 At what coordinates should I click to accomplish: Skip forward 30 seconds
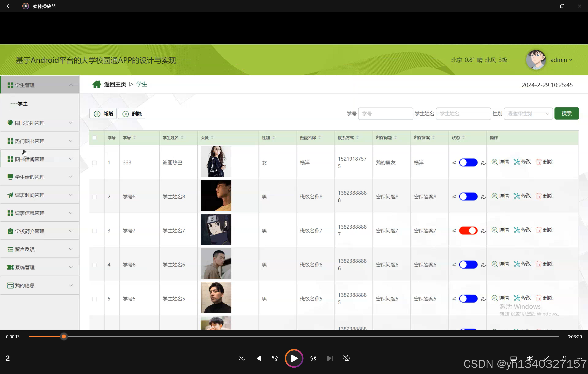313,358
